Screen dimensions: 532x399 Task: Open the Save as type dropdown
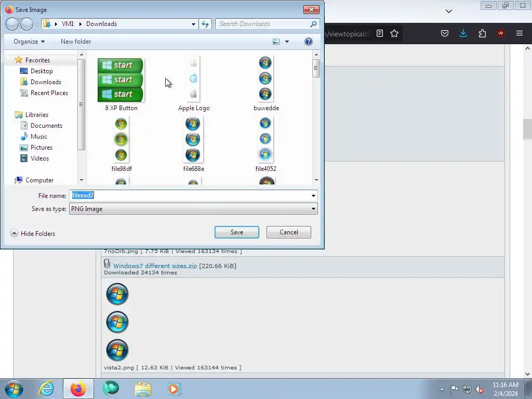(x=193, y=209)
